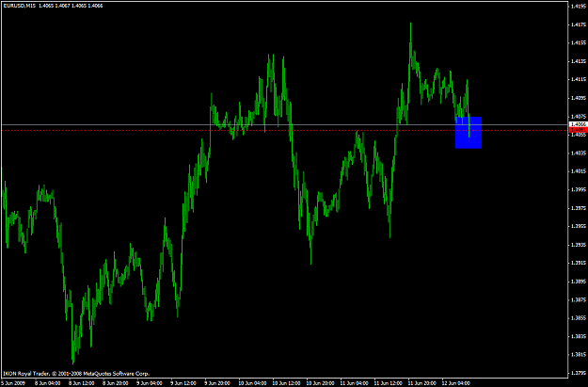Viewport: 588px width, 387px height.
Task: Click the 1.3855 price scale label
Action: (x=579, y=318)
